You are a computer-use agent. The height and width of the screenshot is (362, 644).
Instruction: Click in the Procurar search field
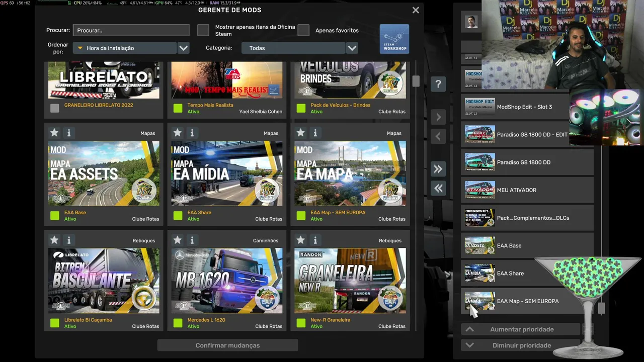click(131, 30)
